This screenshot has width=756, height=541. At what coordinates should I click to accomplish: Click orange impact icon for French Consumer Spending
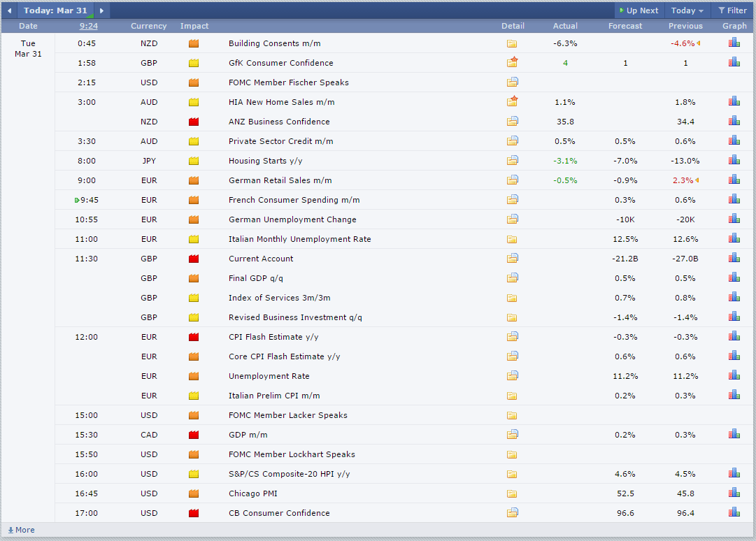(194, 200)
